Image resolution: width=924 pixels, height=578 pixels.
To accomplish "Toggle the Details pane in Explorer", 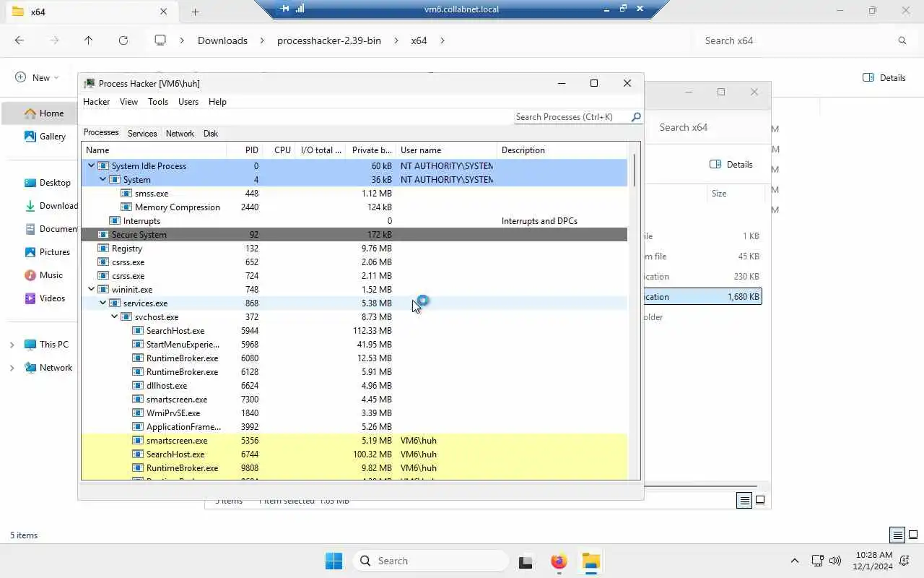I will 884,78.
